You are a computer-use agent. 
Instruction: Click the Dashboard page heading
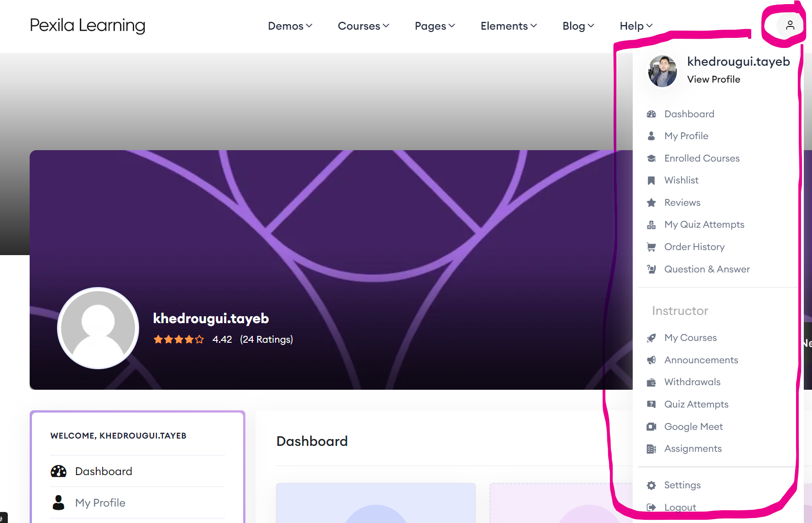coord(312,441)
